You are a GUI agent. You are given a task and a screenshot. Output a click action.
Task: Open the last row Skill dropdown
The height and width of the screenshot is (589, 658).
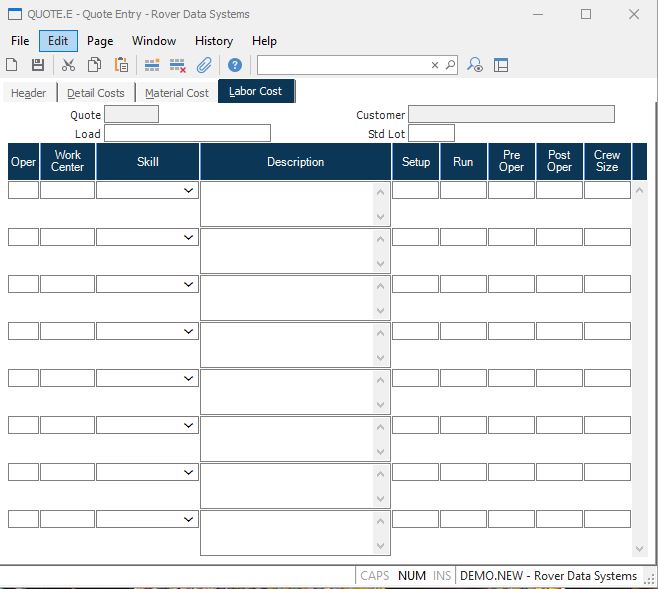188,519
